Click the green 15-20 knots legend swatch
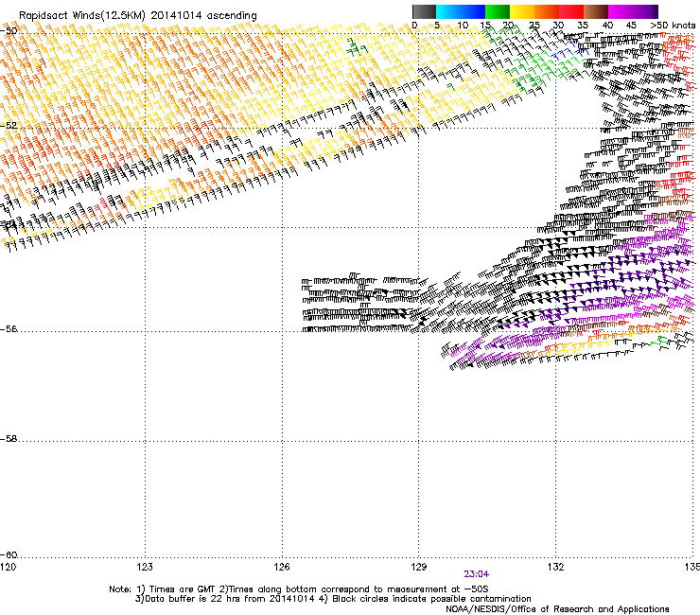 pyautogui.click(x=498, y=11)
